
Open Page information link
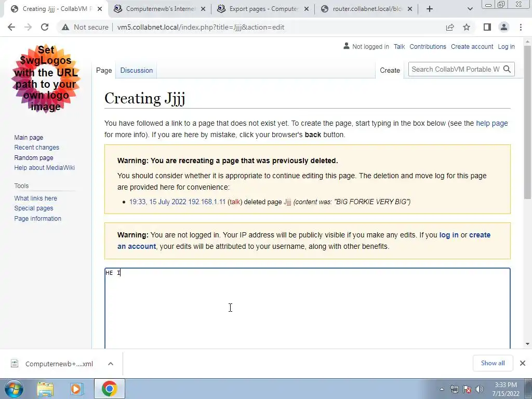pos(37,219)
